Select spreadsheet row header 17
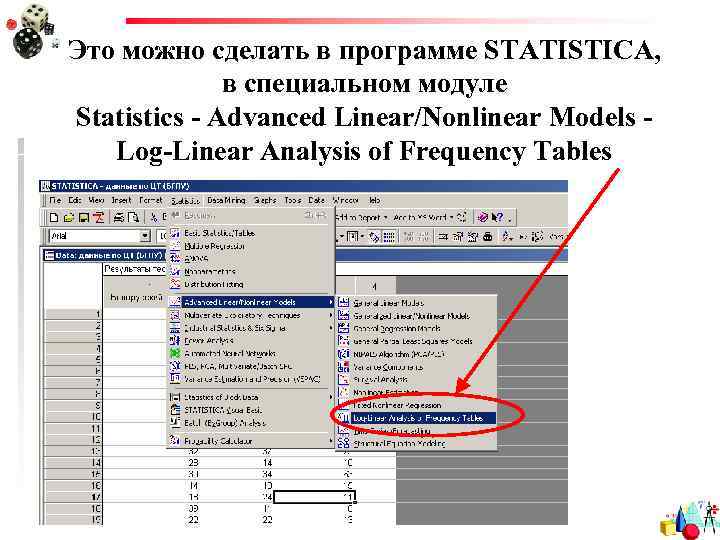 pyautogui.click(x=73, y=497)
